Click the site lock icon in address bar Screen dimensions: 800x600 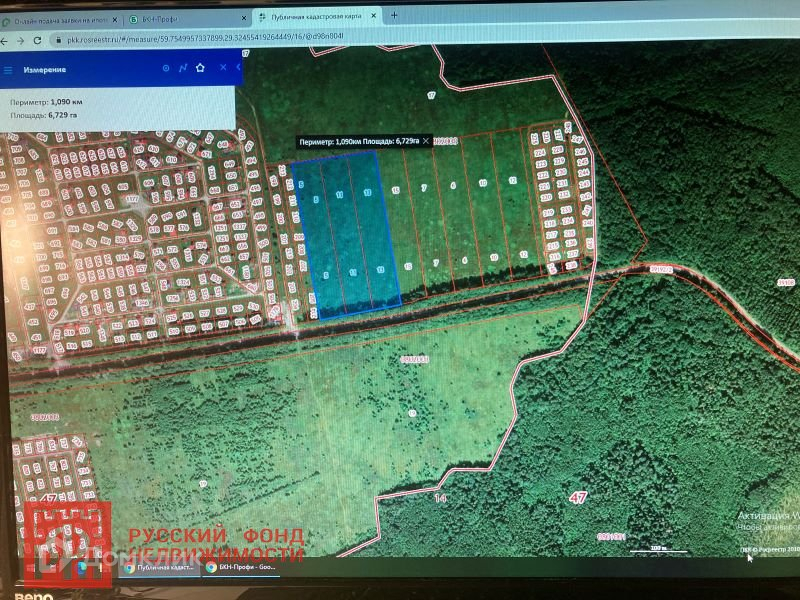click(58, 40)
